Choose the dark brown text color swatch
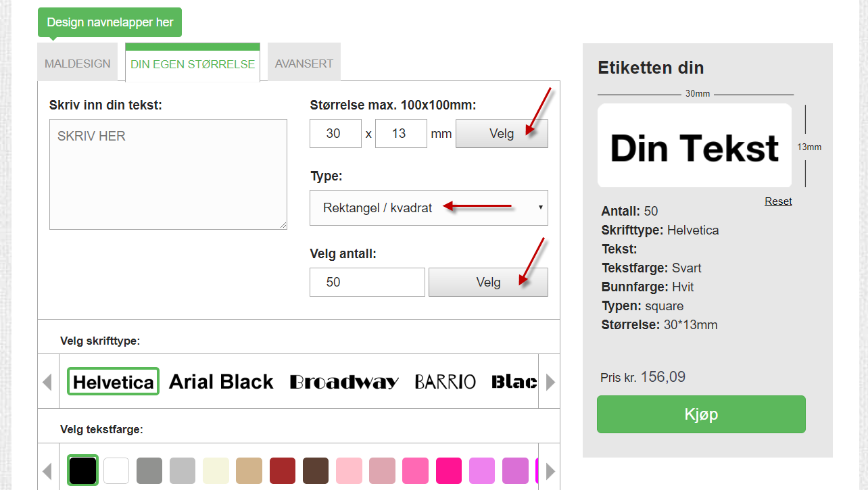This screenshot has width=868, height=490. click(316, 470)
